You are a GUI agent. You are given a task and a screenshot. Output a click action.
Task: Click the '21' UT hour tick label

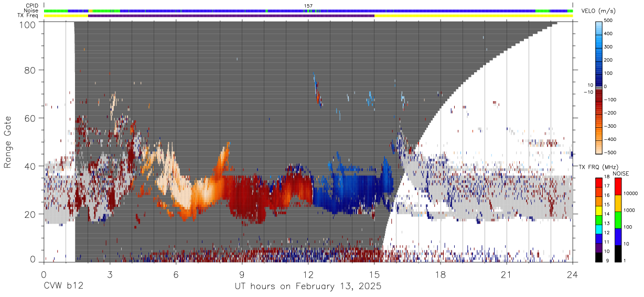[x=507, y=274]
